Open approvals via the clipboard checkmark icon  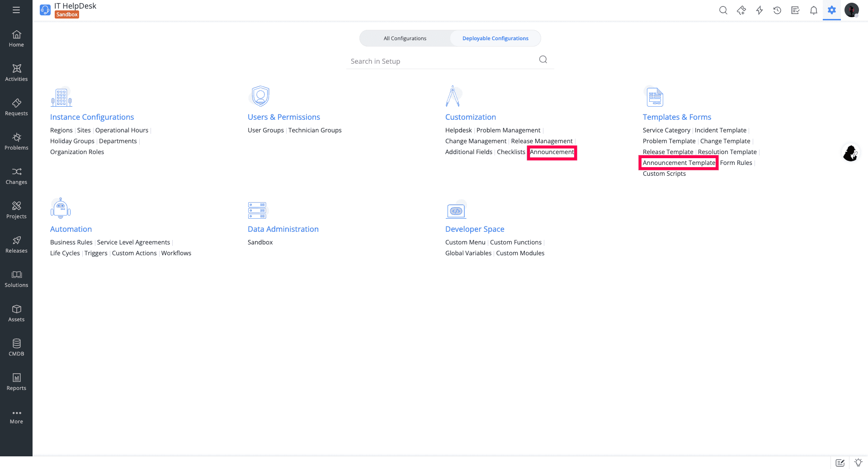795,10
